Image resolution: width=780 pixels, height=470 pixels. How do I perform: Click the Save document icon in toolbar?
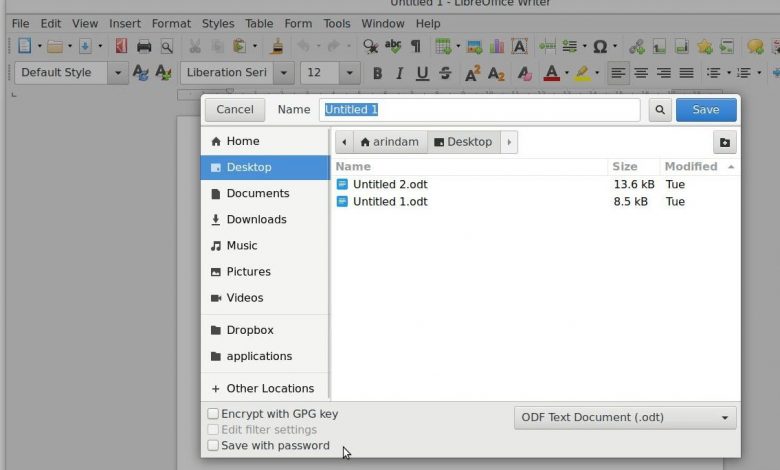(85, 46)
